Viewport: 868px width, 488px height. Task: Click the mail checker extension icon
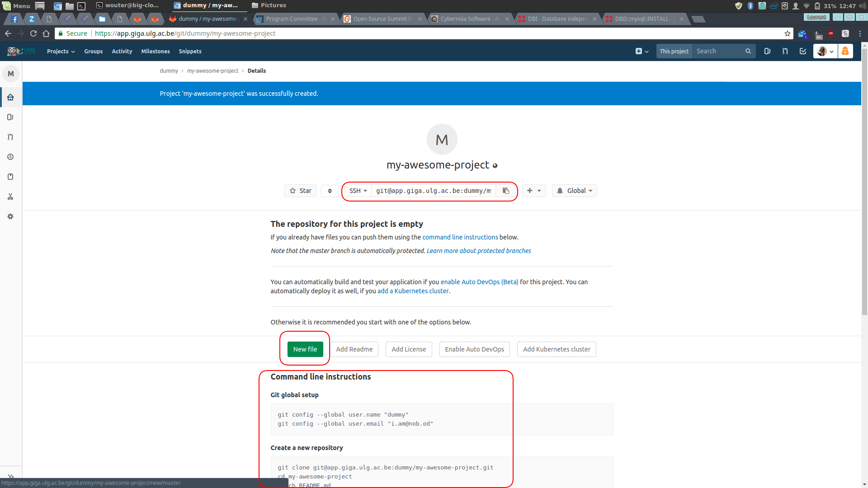802,33
